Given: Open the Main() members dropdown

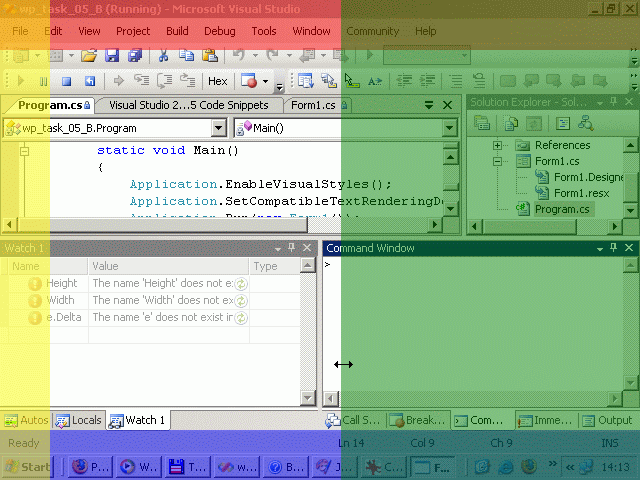Looking at the screenshot, I should point(449,128).
